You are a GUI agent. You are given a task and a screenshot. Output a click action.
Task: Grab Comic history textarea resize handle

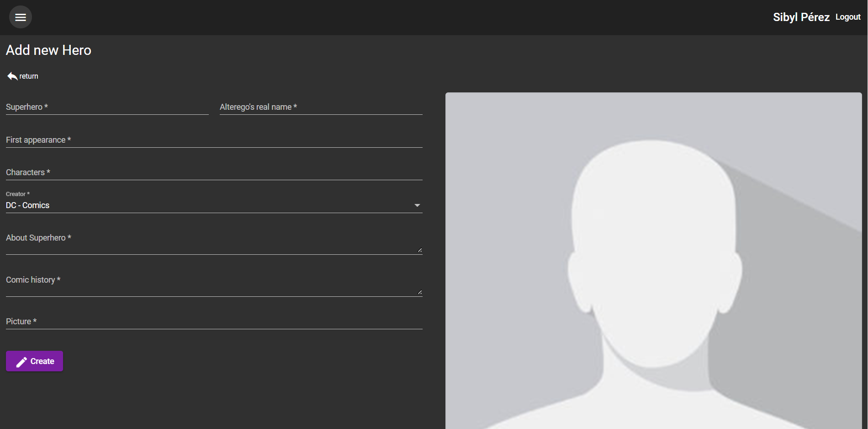pos(420,292)
